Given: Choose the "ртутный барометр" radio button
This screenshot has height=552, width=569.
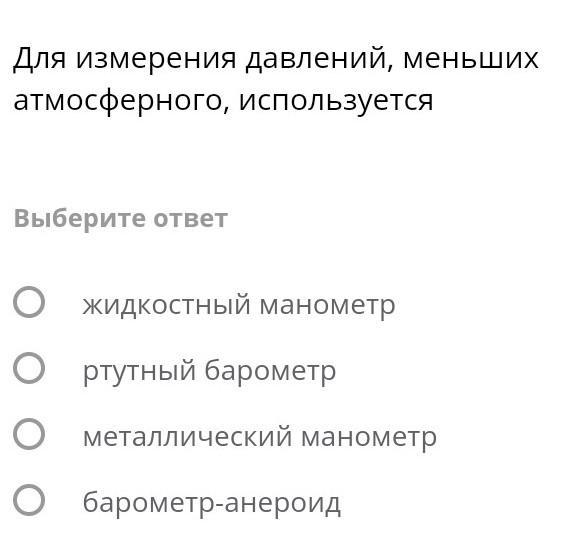Looking at the screenshot, I should click(x=29, y=368).
